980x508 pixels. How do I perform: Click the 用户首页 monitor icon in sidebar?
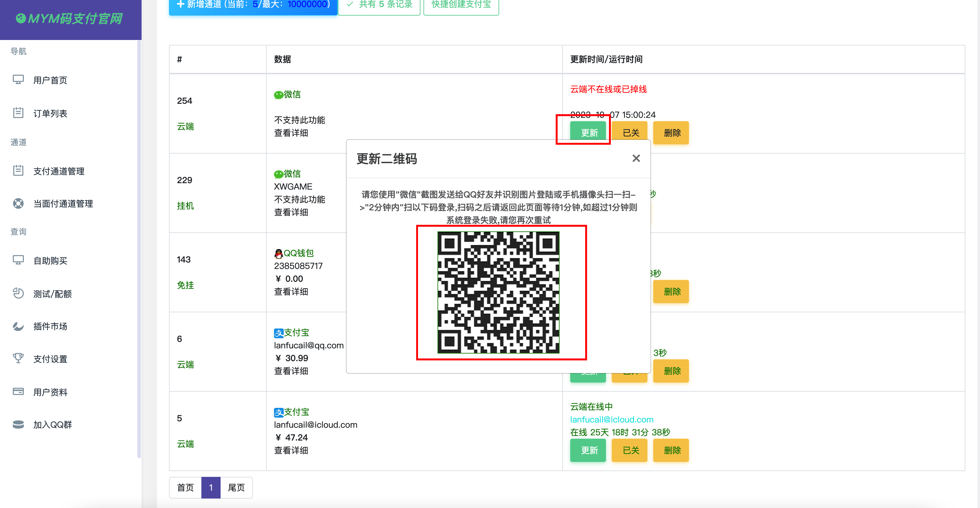[x=18, y=80]
